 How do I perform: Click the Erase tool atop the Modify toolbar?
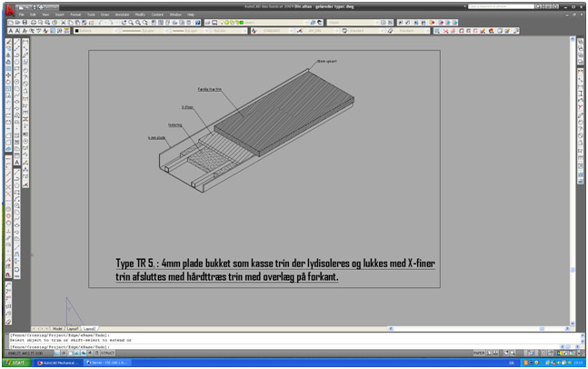click(8, 41)
